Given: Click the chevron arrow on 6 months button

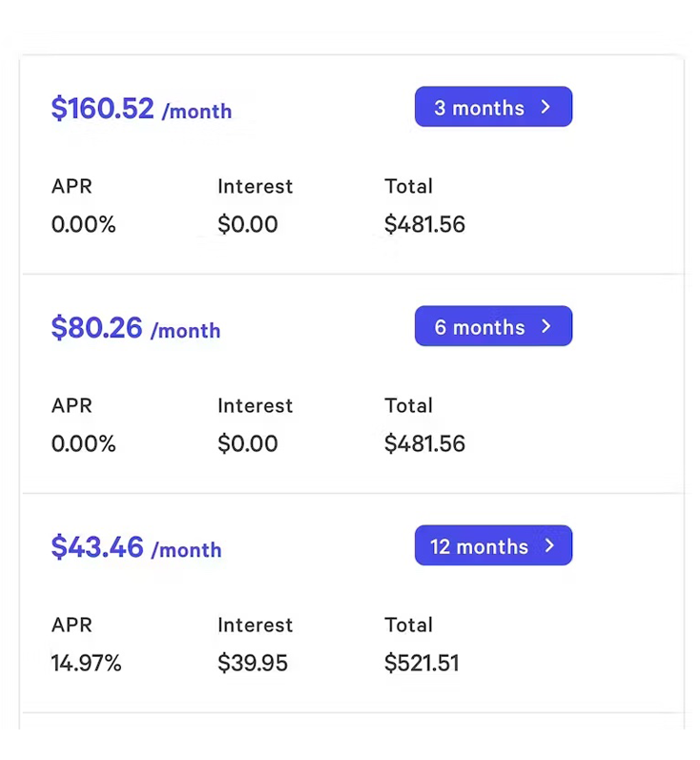Looking at the screenshot, I should point(546,326).
